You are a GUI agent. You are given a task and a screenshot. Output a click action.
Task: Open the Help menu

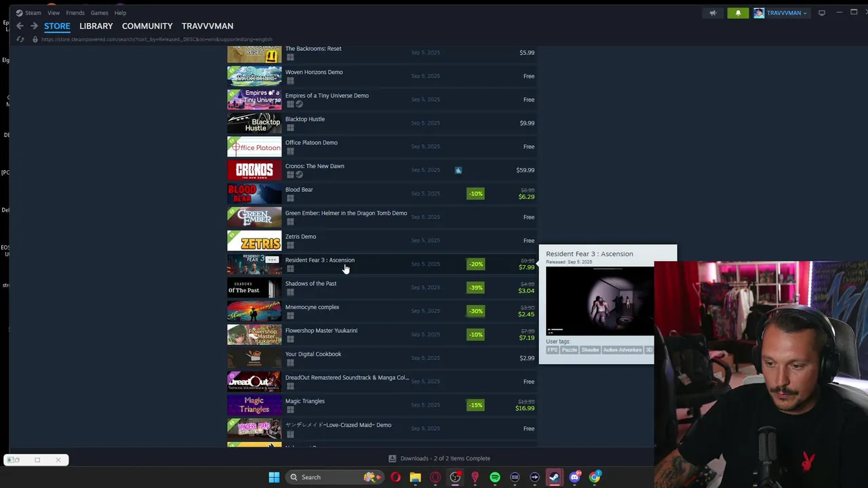pos(120,13)
